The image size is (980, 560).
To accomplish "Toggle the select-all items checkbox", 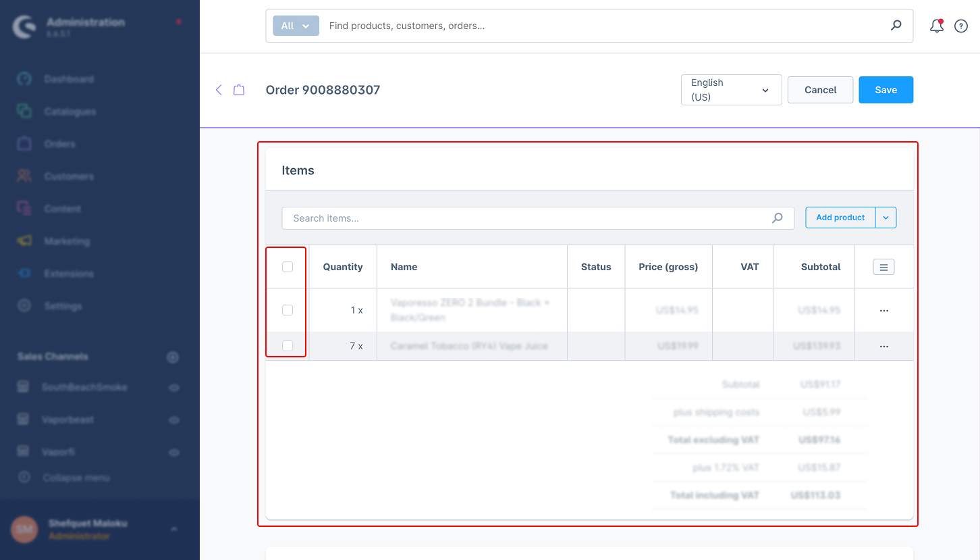I will (x=288, y=267).
